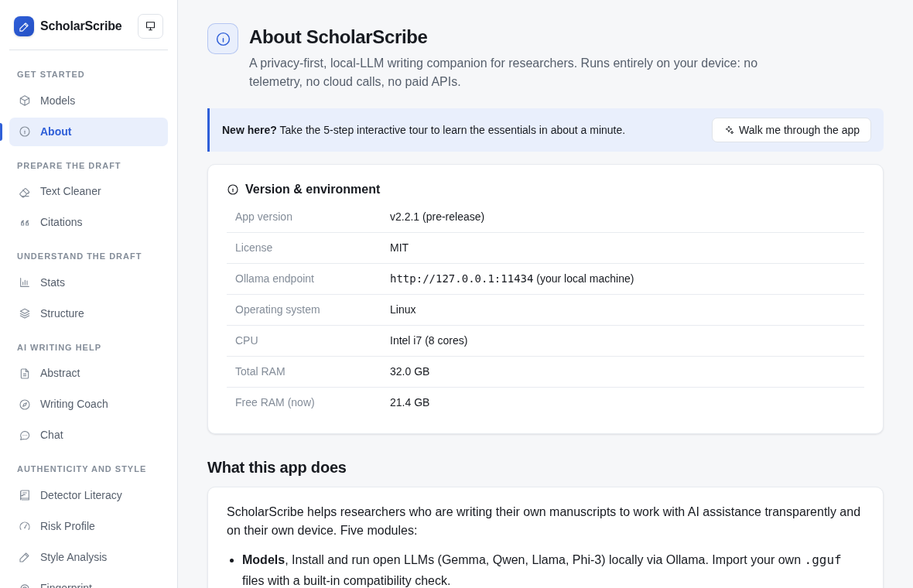The width and height of the screenshot is (913, 588).
Task: Go to Detector Literacy
Action: [88, 495]
